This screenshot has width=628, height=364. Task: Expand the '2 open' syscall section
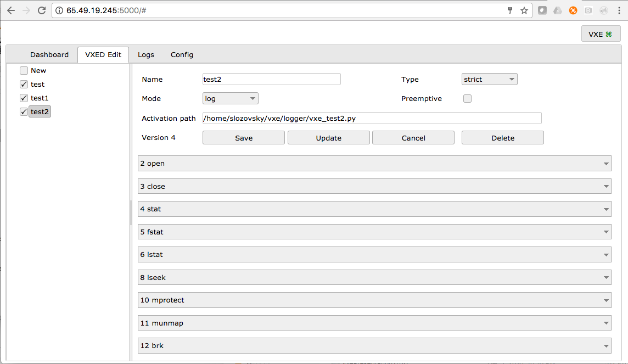[x=375, y=163]
